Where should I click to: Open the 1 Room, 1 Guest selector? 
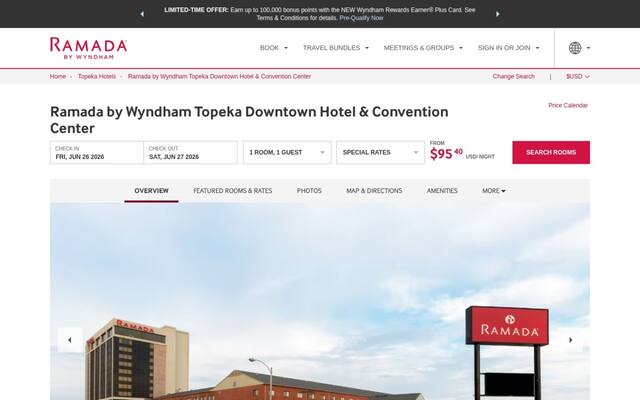point(287,152)
